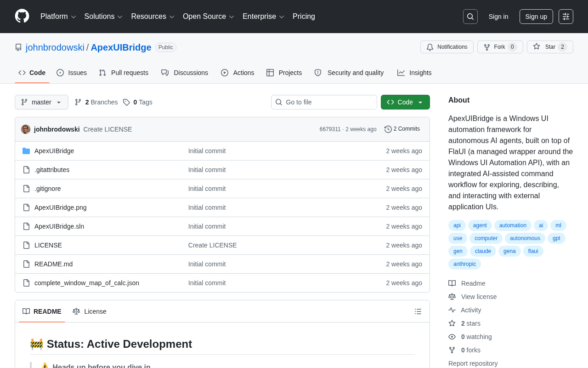Go to the Projects tab
This screenshot has height=368, width=588.
[x=284, y=73]
